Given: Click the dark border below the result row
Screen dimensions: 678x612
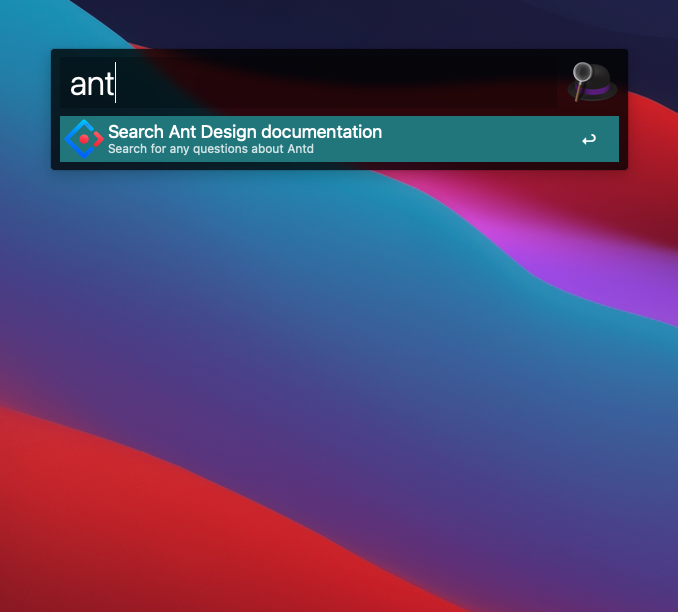Looking at the screenshot, I should (340, 166).
